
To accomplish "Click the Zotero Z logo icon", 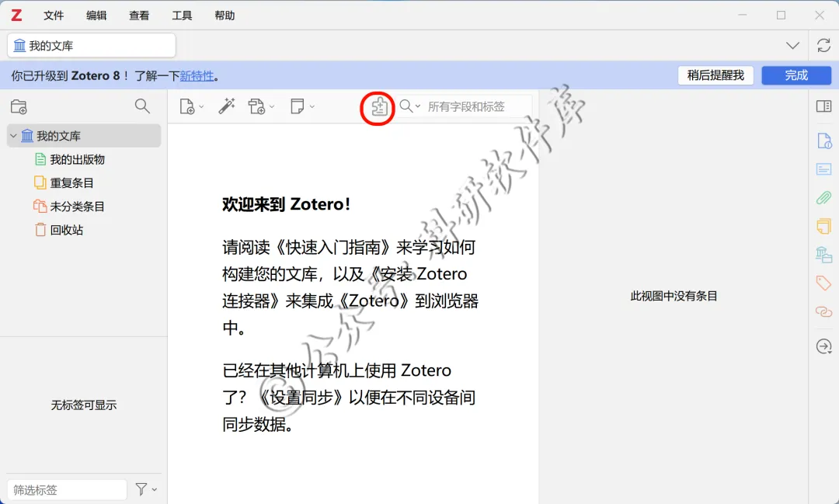I will click(16, 15).
